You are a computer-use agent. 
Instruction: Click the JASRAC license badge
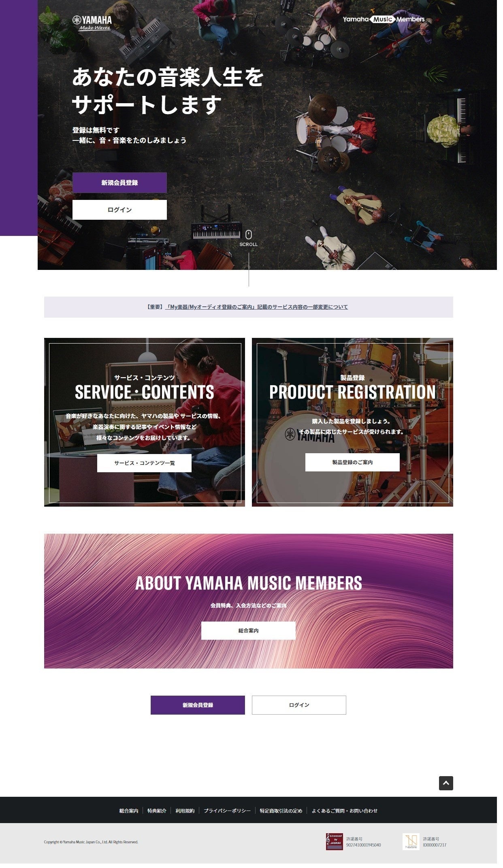(335, 842)
